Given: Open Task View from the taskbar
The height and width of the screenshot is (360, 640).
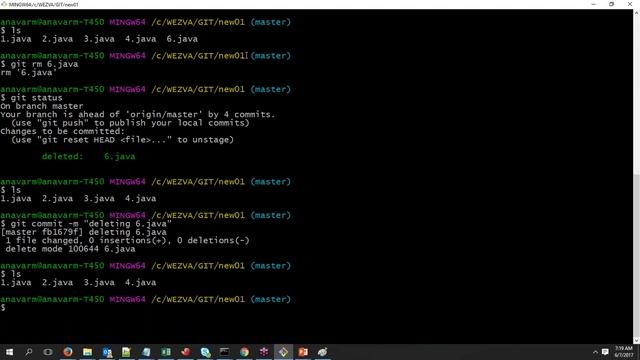Looking at the screenshot, I should pyautogui.click(x=48, y=352).
